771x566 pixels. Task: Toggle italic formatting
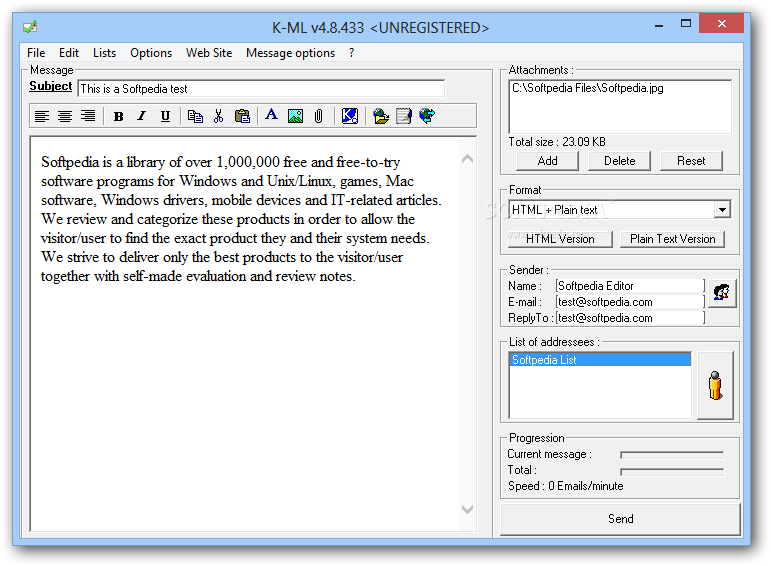[142, 116]
